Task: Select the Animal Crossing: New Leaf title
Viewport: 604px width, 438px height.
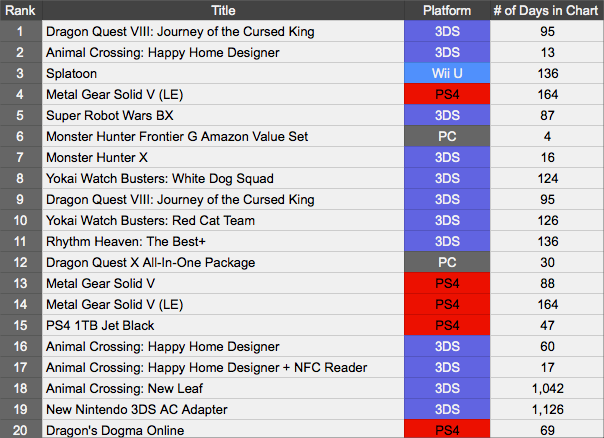Action: (x=121, y=388)
